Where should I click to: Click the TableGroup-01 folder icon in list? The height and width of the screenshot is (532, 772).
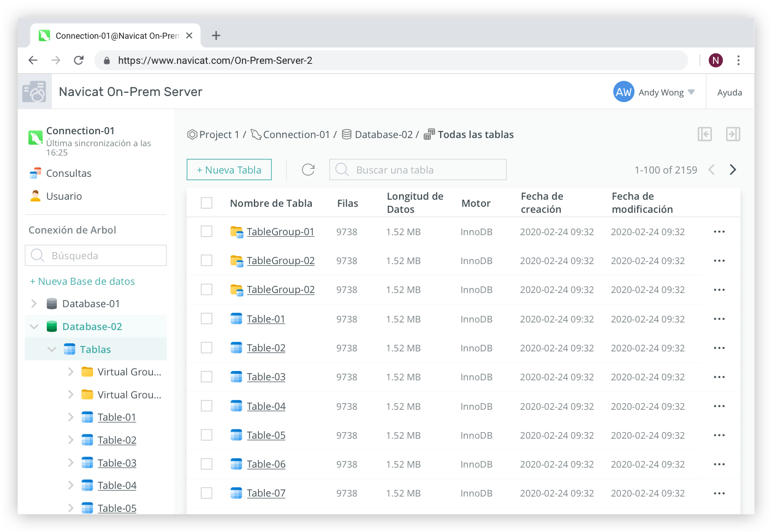(x=236, y=232)
